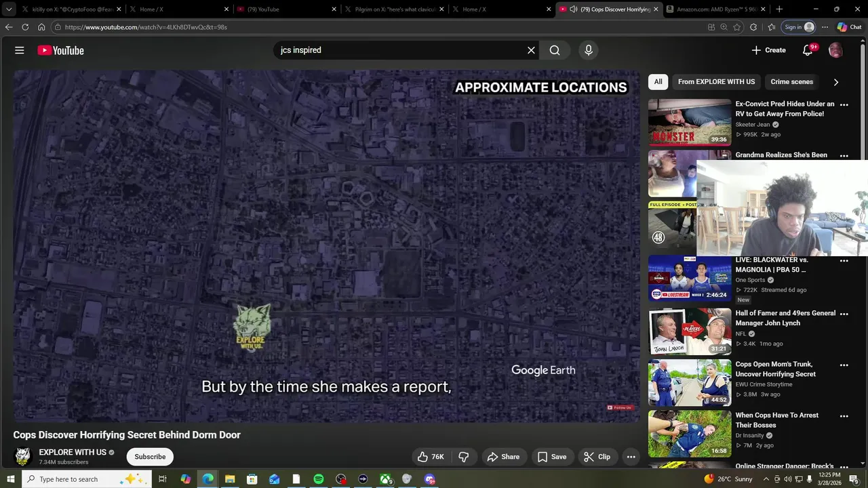Show hidden system tray icons
Viewport: 868px width, 488px height.
pyautogui.click(x=766, y=479)
